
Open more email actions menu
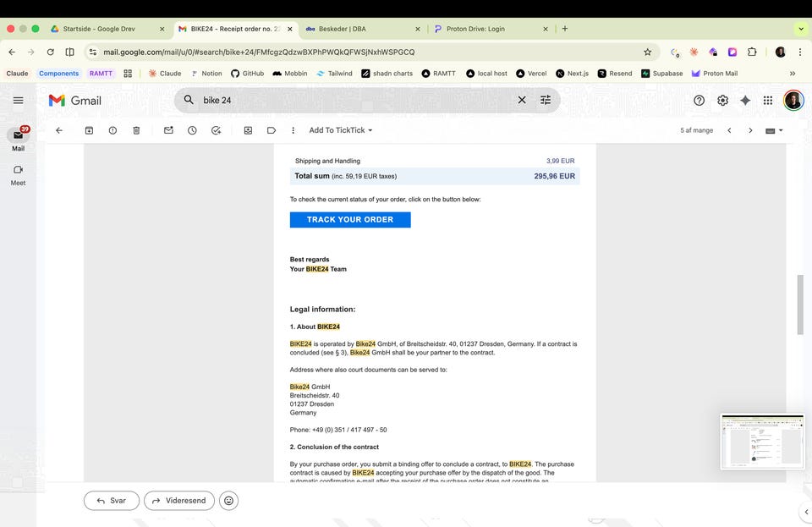293,130
